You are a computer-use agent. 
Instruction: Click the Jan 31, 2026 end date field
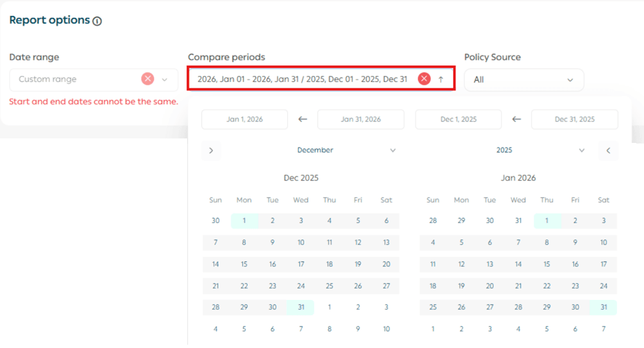tap(361, 119)
